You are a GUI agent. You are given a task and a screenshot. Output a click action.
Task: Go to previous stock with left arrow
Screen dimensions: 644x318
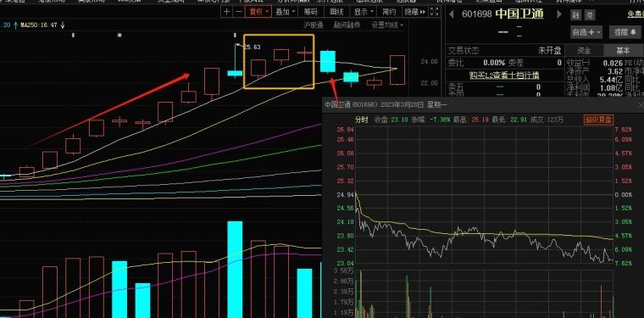452,14
